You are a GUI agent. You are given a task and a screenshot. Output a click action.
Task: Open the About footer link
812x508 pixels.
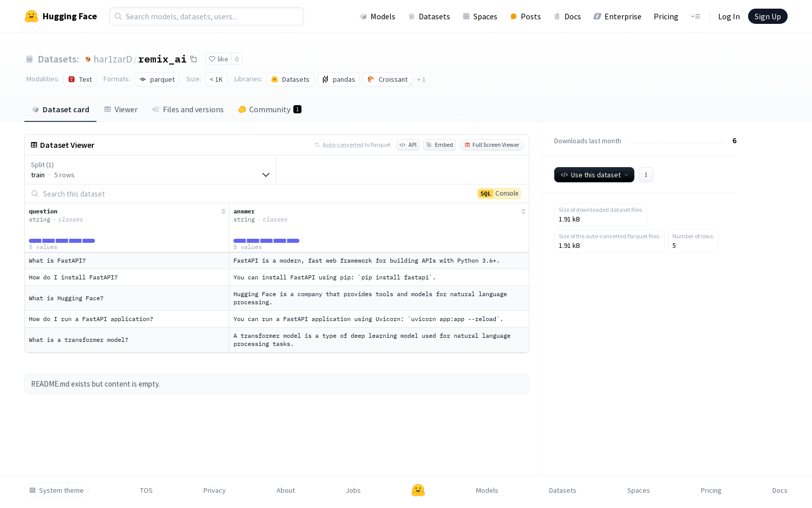[x=286, y=490]
